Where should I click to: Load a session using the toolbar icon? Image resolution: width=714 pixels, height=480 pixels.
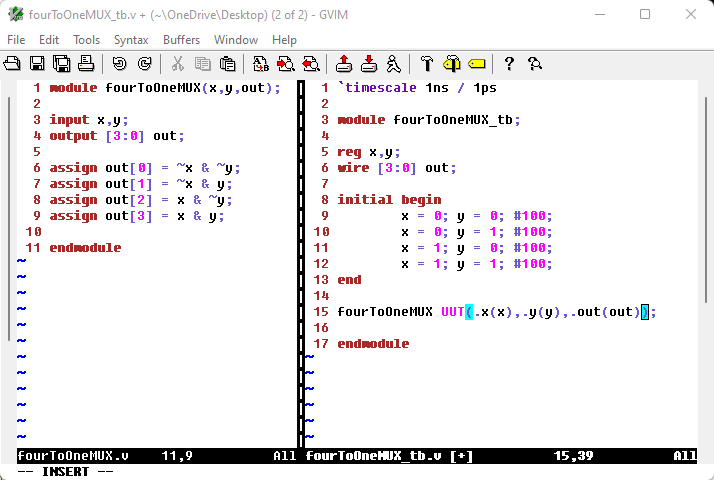[343, 64]
